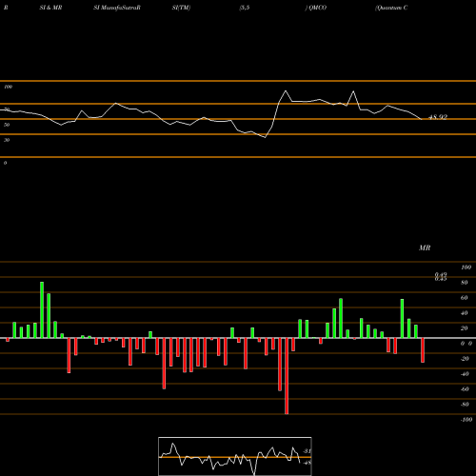Click the 'SI MunafaSutraR' header label
This screenshot has height=476, width=476.
[117, 8]
